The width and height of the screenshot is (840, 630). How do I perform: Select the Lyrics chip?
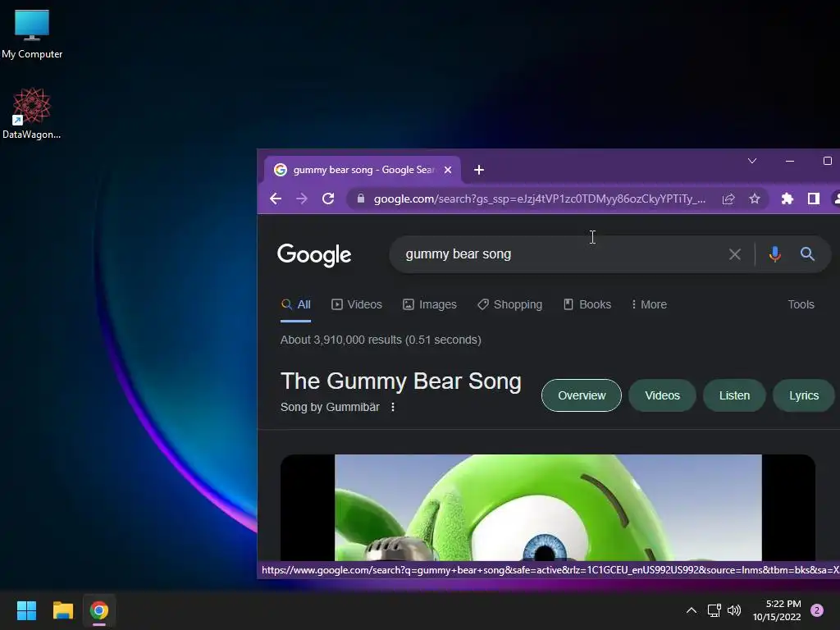pos(804,395)
